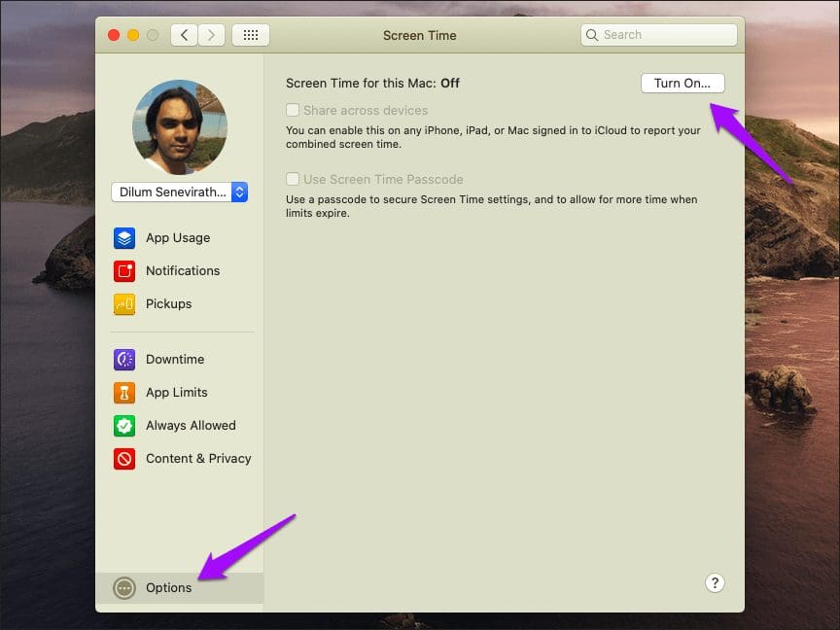The height and width of the screenshot is (630, 840).
Task: Click the Turn On... button
Action: tap(682, 84)
